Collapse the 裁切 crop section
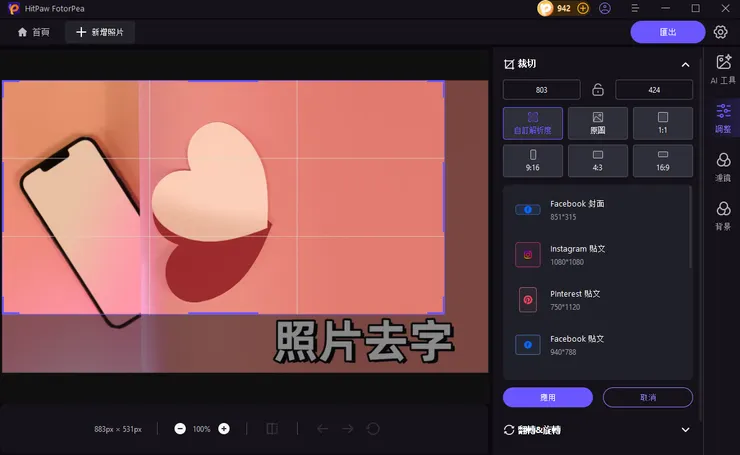 pyautogui.click(x=685, y=65)
